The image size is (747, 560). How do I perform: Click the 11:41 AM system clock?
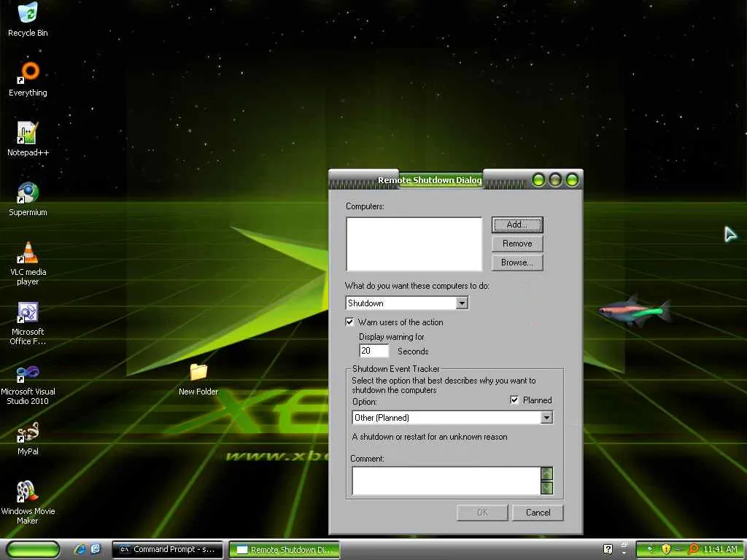720,549
